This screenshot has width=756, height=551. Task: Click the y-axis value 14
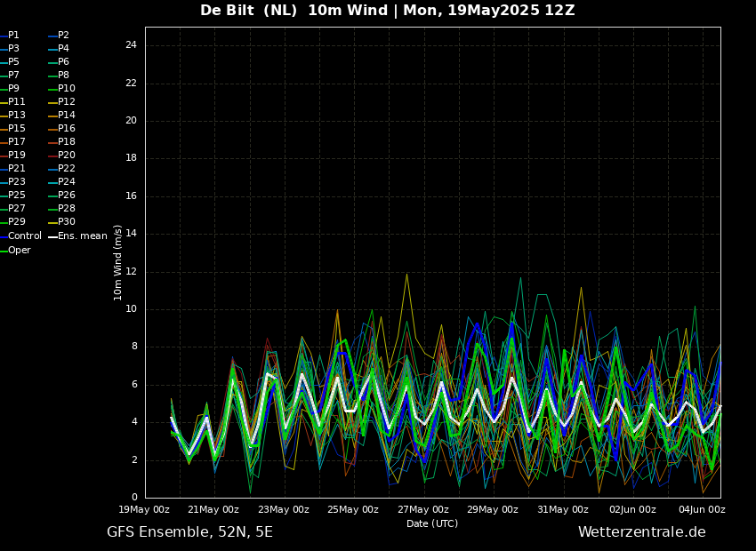pos(131,234)
